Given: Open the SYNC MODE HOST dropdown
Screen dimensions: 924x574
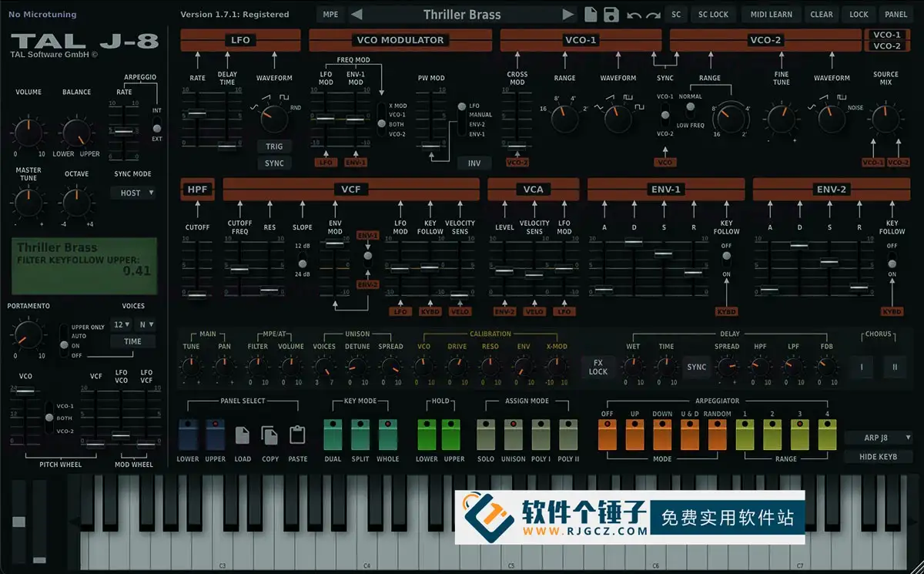Looking at the screenshot, I should [x=135, y=193].
